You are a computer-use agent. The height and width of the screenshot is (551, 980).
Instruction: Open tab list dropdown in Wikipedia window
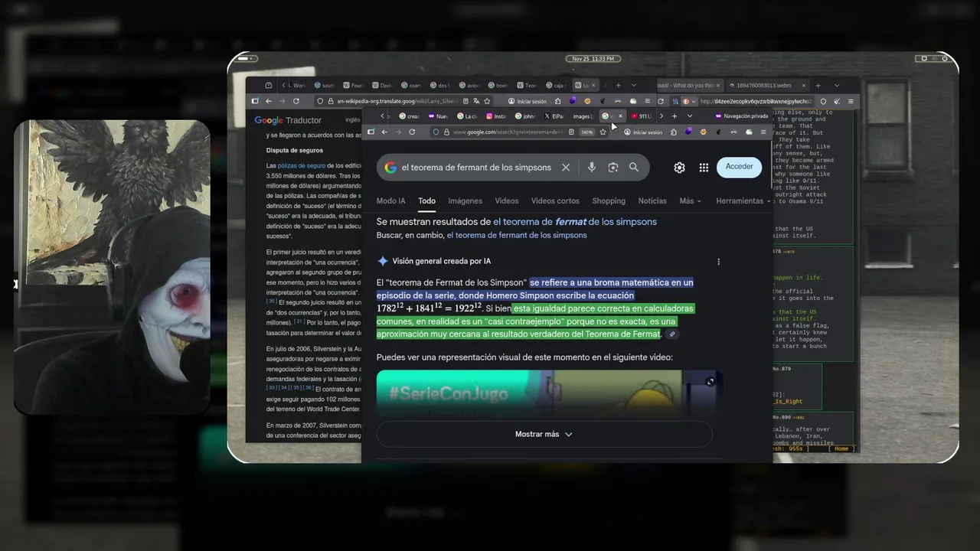[x=634, y=85]
